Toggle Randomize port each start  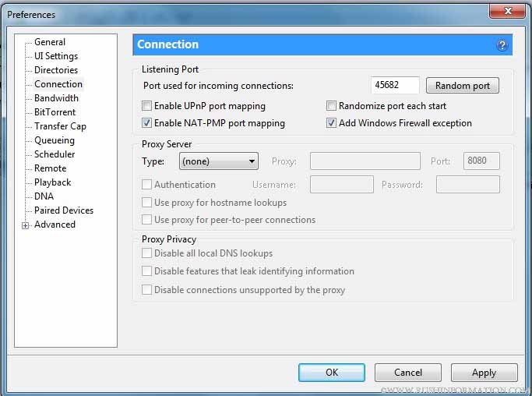pos(331,106)
